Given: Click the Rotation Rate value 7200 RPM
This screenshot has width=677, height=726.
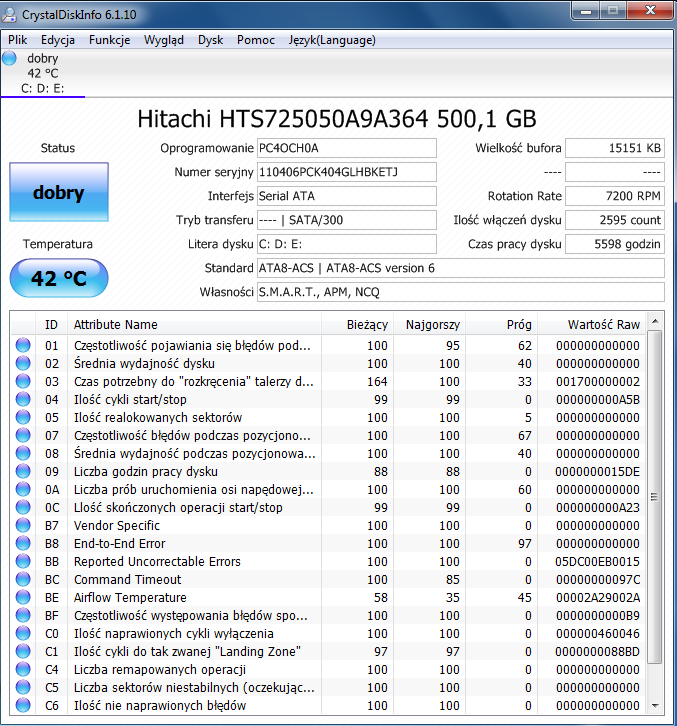Looking at the screenshot, I should 615,196.
